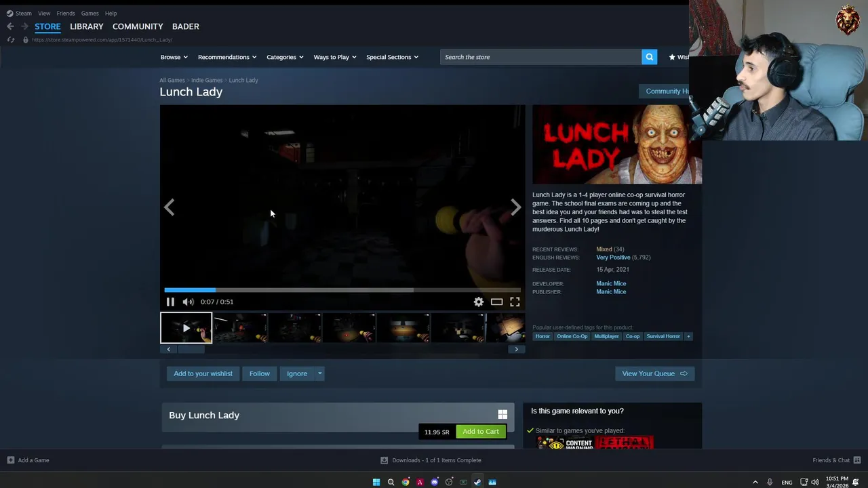Open the BADER profile tab
868x488 pixels.
pos(186,26)
